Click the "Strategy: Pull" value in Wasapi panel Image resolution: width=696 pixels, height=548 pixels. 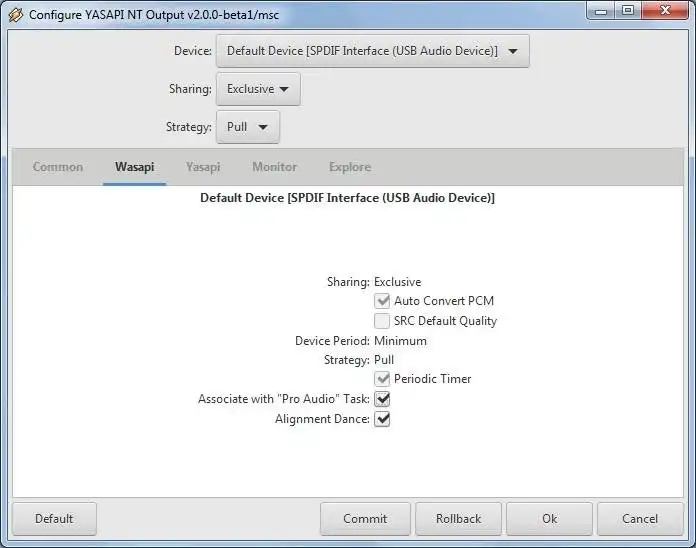384,360
